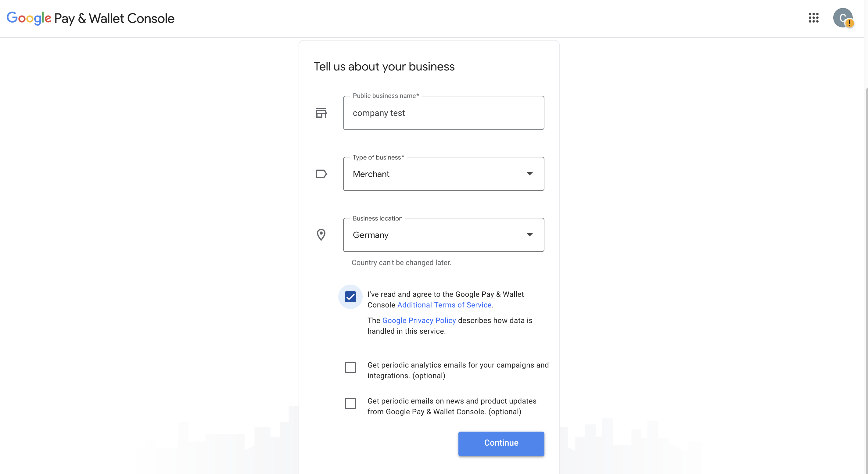Edit the Public business name field
The width and height of the screenshot is (868, 474).
(443, 113)
